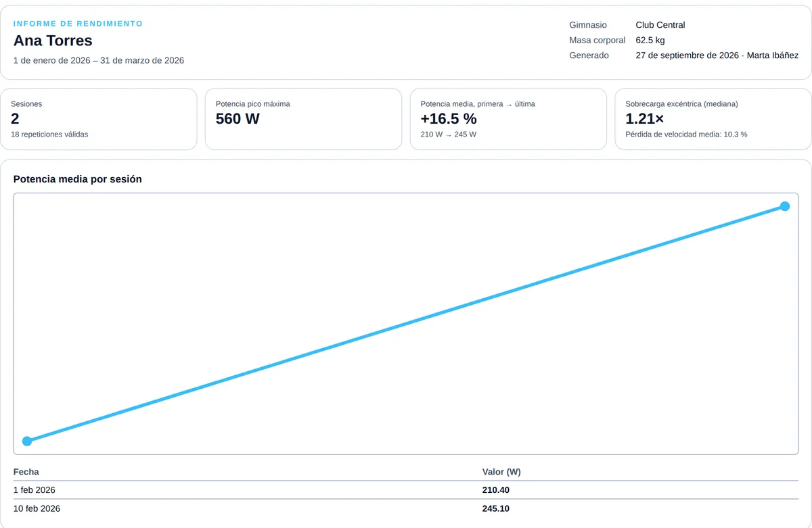Click the "Generado" label
The width and height of the screenshot is (812, 528).
(x=589, y=55)
